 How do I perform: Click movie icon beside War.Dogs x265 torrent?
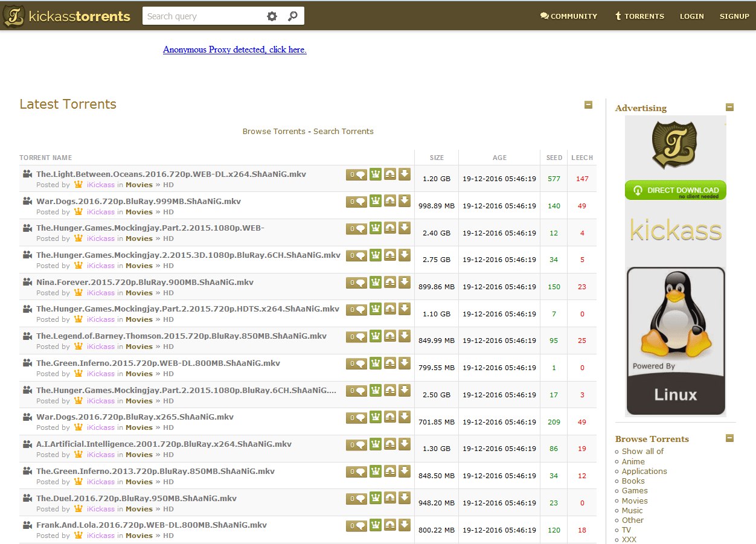coord(27,417)
